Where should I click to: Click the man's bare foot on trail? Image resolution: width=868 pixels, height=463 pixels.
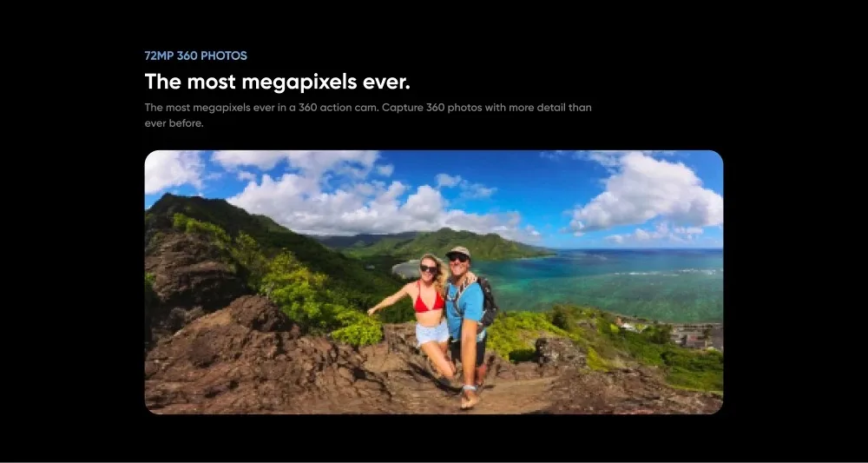(469, 399)
